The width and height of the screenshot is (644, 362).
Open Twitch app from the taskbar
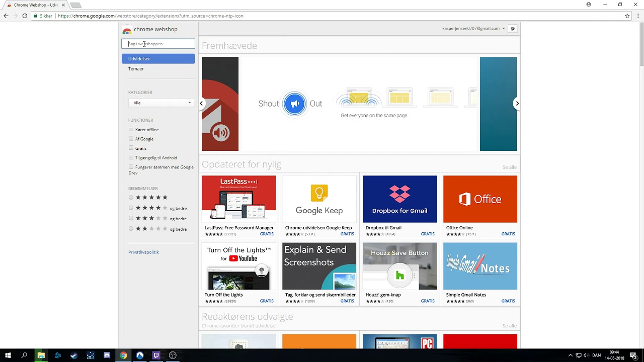pyautogui.click(x=156, y=355)
